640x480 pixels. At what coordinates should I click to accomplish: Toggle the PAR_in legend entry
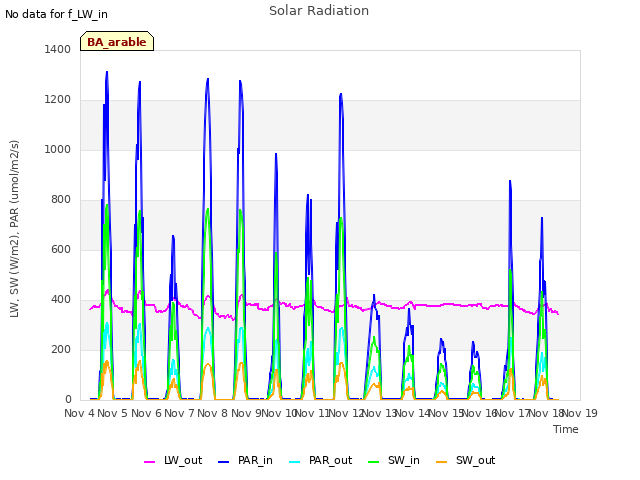click(245, 460)
